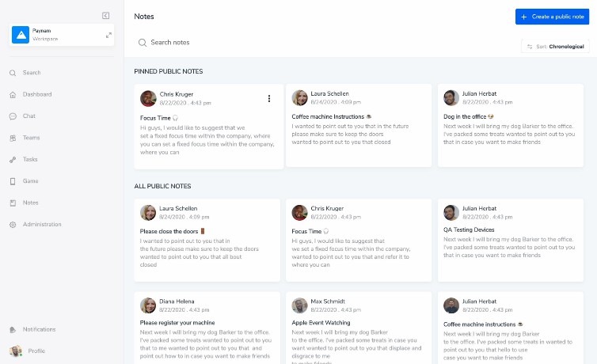The image size is (597, 364).
Task: Open Administration gear settings
Action: [13, 225]
